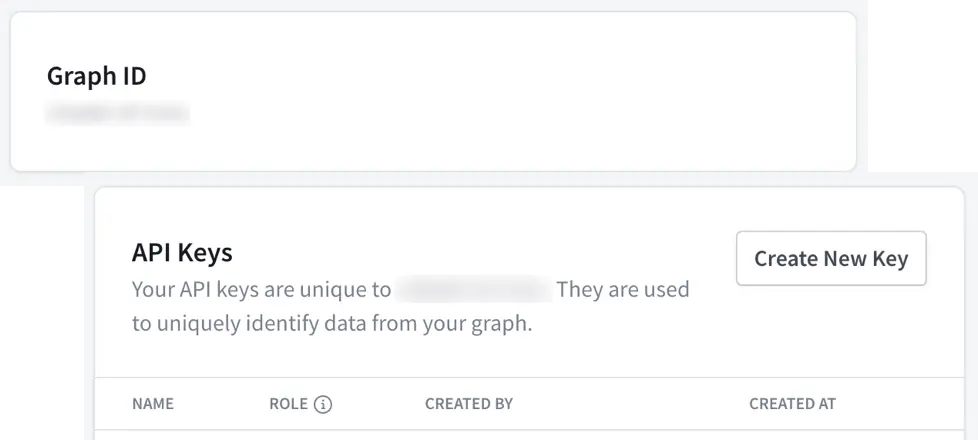Click blank space between CREATED BY and CREATED AT
Viewport: 978px width, 440px height.
click(630, 404)
